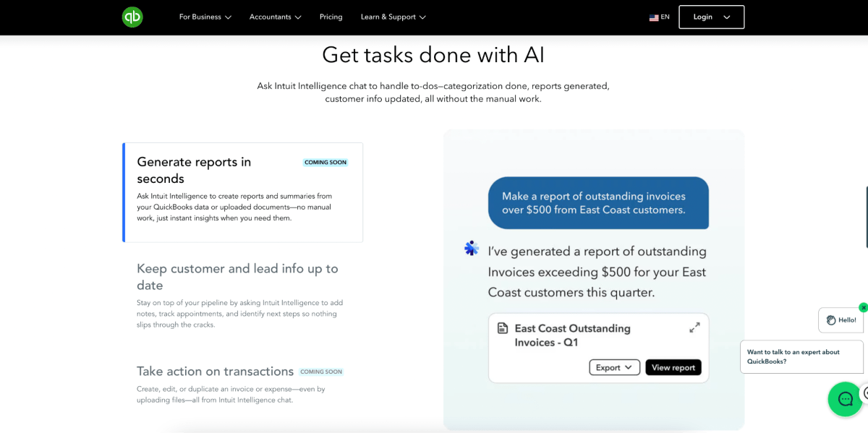Change language via the EN flag selector
This screenshot has height=433, width=868.
[x=659, y=17]
